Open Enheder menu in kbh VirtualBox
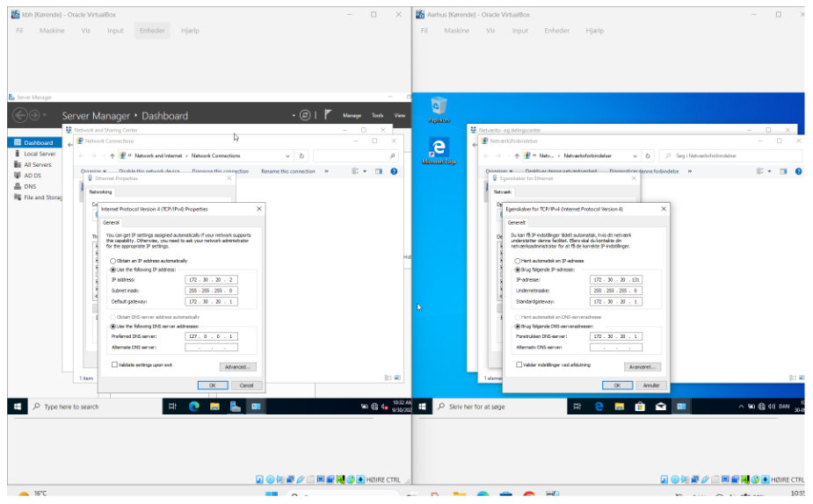Screen dimensions: 813x504 point(152,31)
